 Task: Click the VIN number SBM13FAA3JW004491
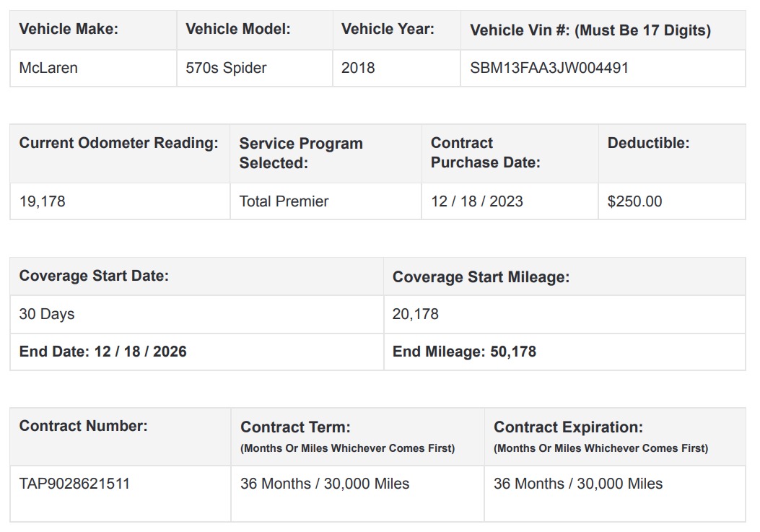point(549,68)
